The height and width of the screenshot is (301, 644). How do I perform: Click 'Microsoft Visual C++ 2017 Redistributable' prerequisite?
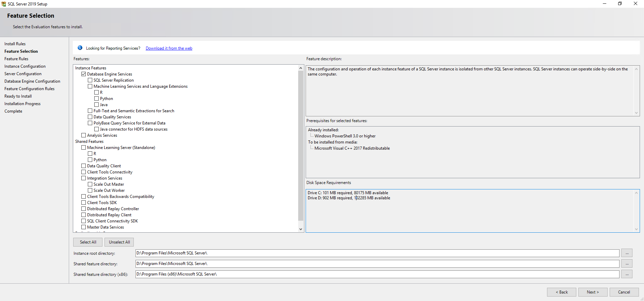click(352, 148)
